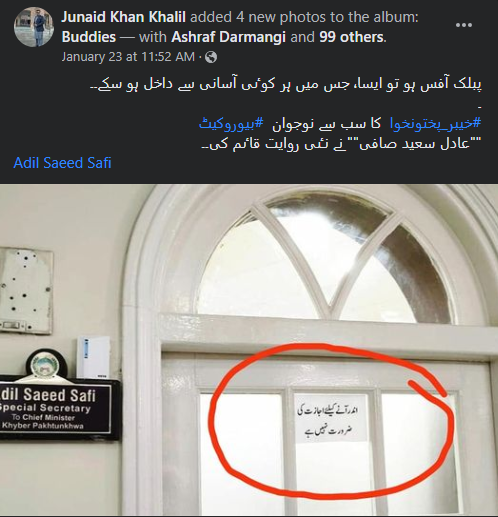Click the first Urdu caption line
The width and height of the screenshot is (498, 517).
[x=286, y=85]
